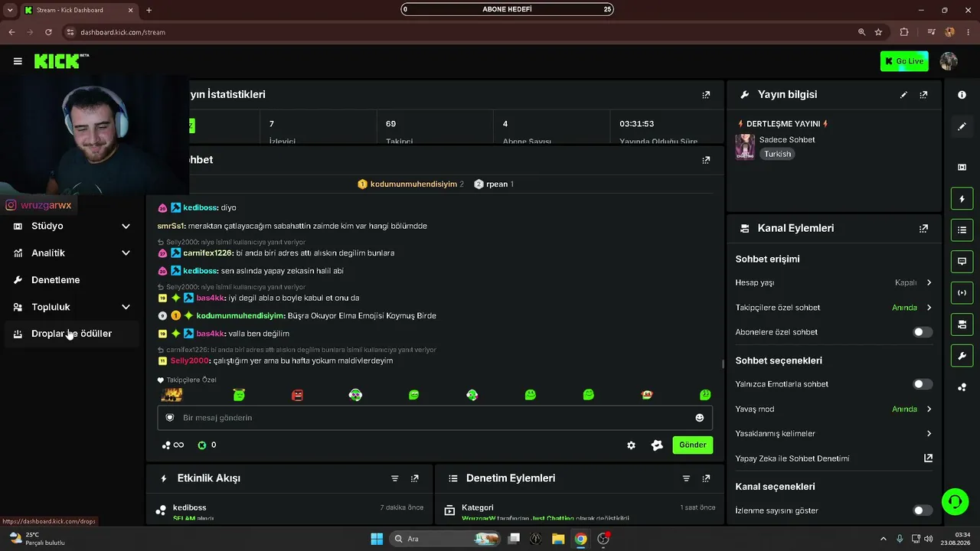The image size is (980, 551).
Task: Click the Turkish language tag
Action: [x=777, y=154]
